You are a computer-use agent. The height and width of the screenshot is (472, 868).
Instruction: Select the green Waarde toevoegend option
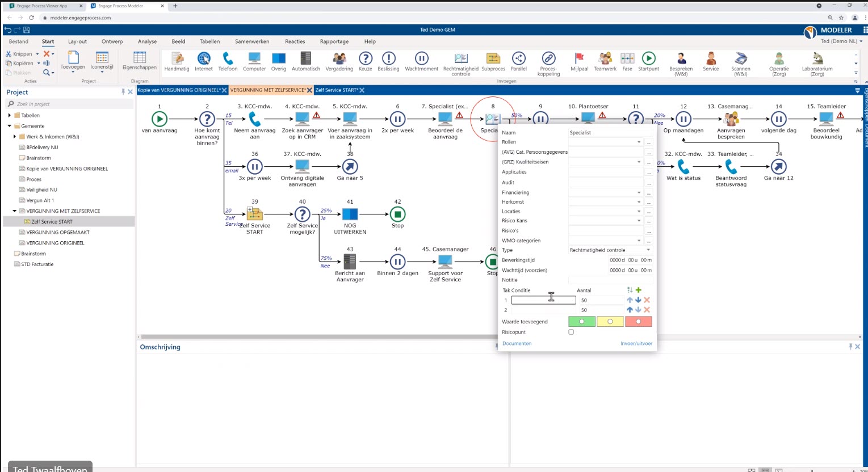point(581,322)
